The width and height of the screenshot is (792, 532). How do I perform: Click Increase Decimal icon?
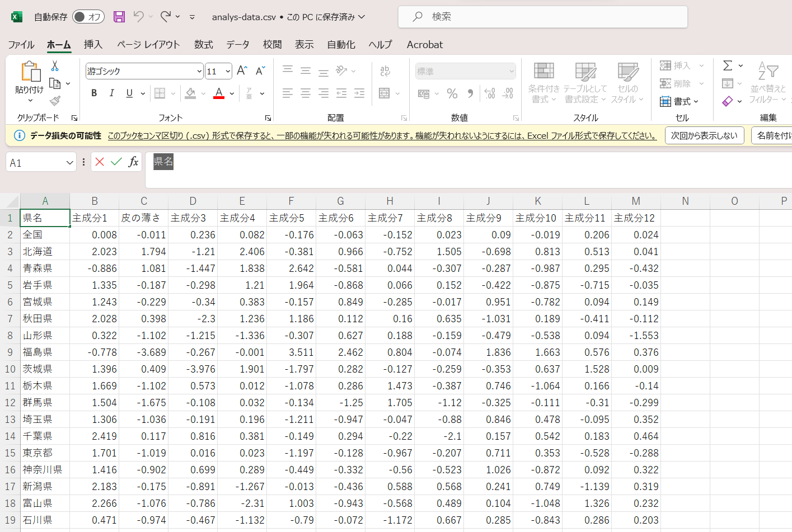pos(490,93)
